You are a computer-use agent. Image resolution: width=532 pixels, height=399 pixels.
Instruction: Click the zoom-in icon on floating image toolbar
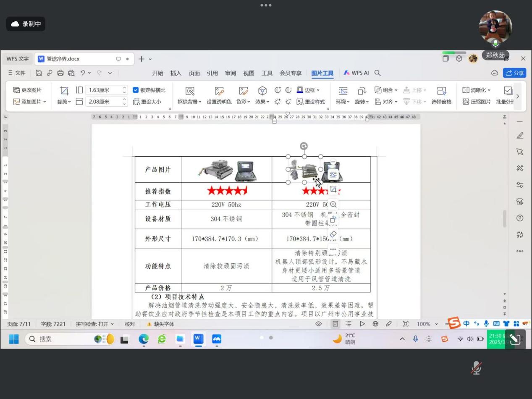[x=333, y=205]
